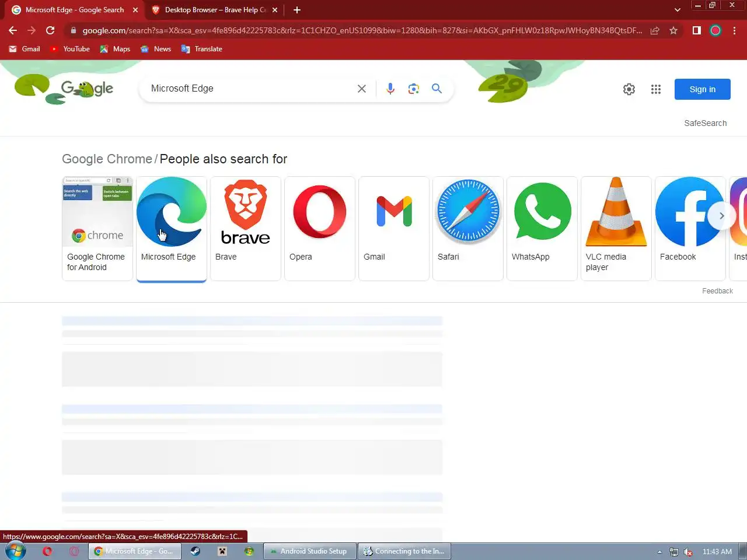Open the Chrome window in the taskbar
747x560 pixels.
135,551
